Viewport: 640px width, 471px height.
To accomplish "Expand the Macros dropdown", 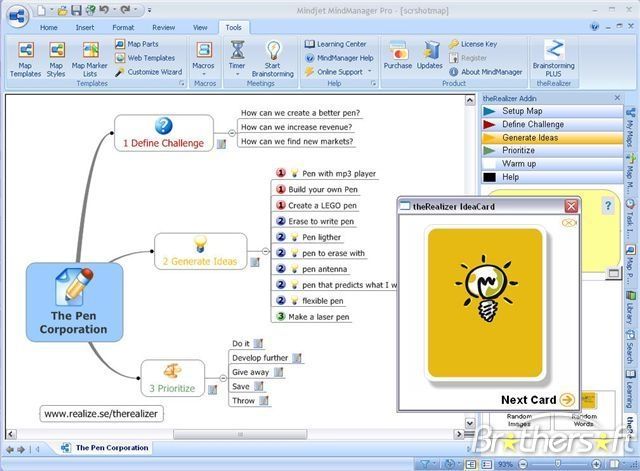I will pyautogui.click(x=204, y=74).
